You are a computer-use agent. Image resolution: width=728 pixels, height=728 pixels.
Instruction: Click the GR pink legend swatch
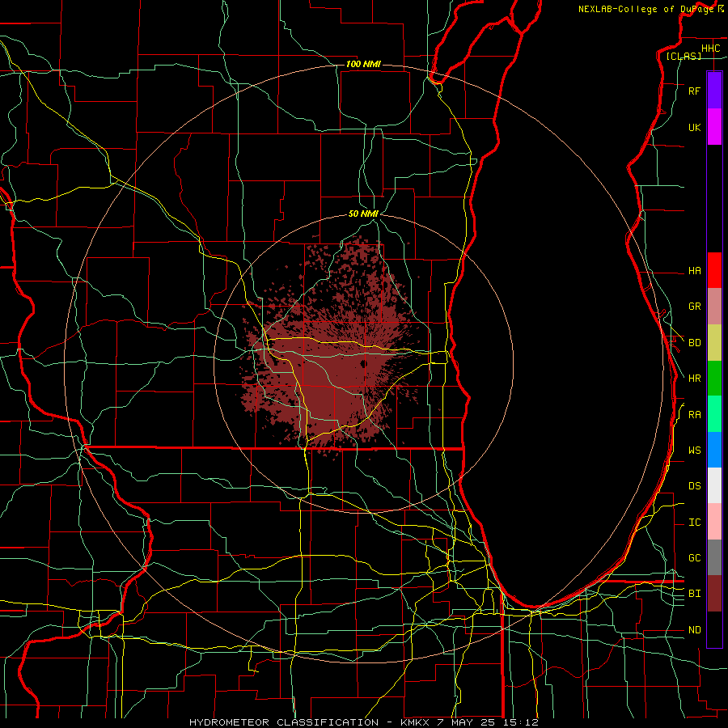pyautogui.click(x=714, y=307)
